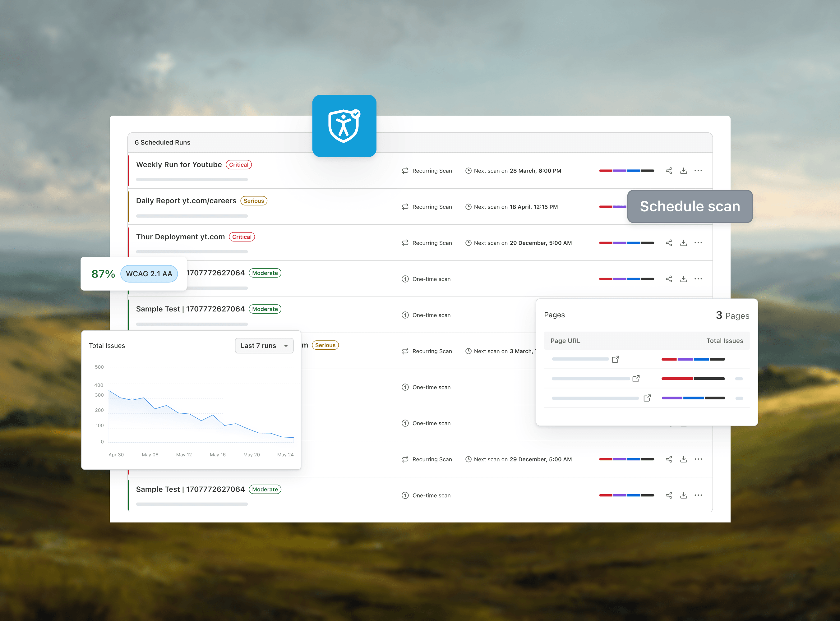Click the severity bar of the first page URL row
840x621 pixels.
click(693, 359)
